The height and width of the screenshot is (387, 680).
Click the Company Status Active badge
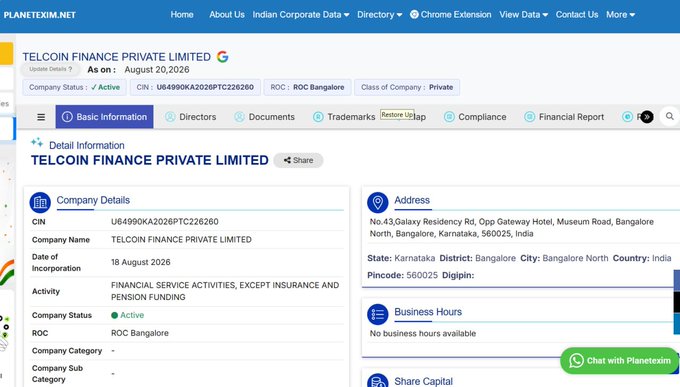[75, 87]
